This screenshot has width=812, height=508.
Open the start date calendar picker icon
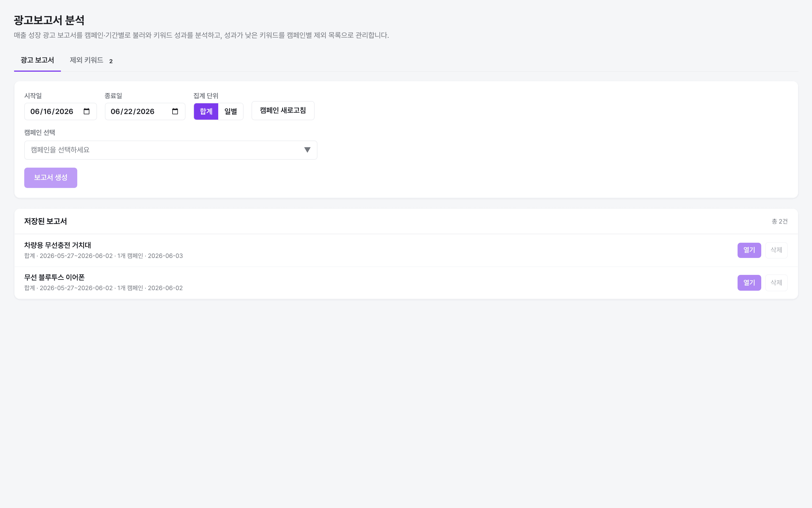coord(87,111)
